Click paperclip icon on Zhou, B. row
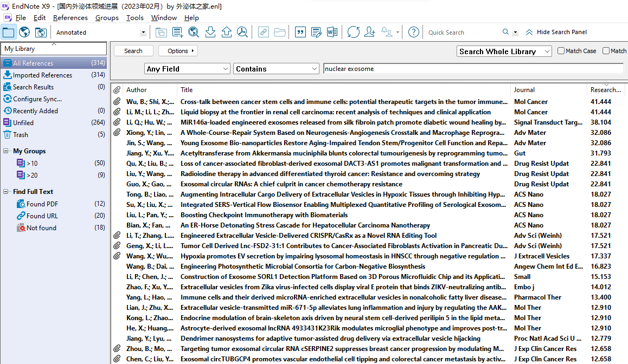Screen dimensions: 628x364 click(117, 349)
